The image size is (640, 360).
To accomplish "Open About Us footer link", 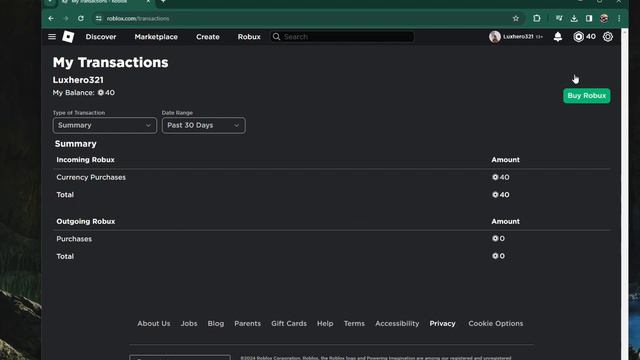I will 153,323.
